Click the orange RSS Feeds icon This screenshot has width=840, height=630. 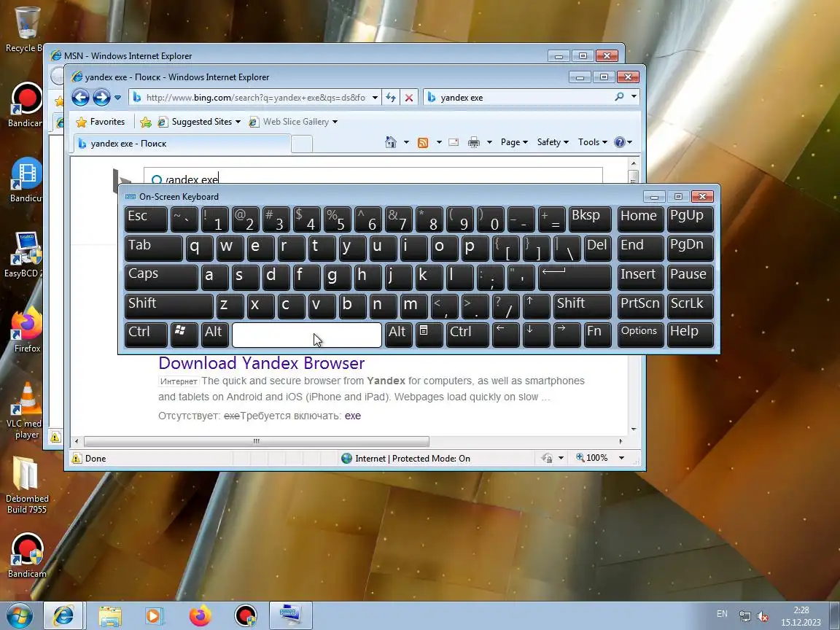423,142
